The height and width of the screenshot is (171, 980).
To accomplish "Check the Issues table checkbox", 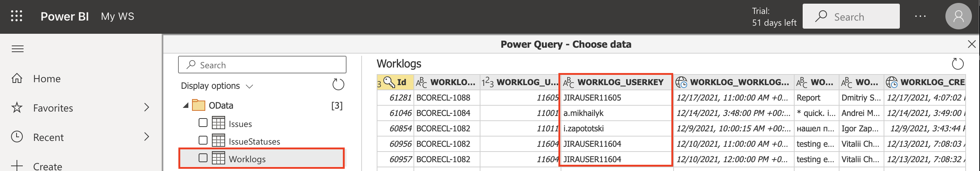I will pos(203,123).
